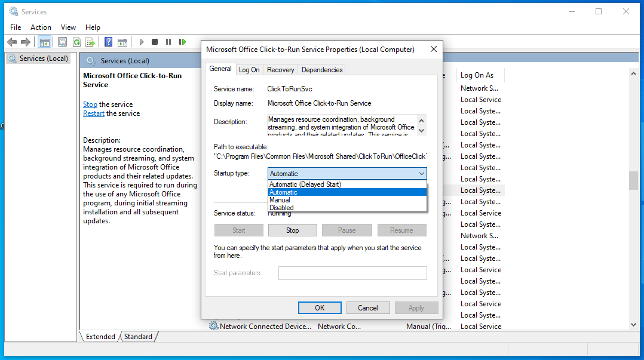Viewport: 644px width, 360px height.
Task: Click the Stop button in the dialog
Action: click(x=293, y=230)
